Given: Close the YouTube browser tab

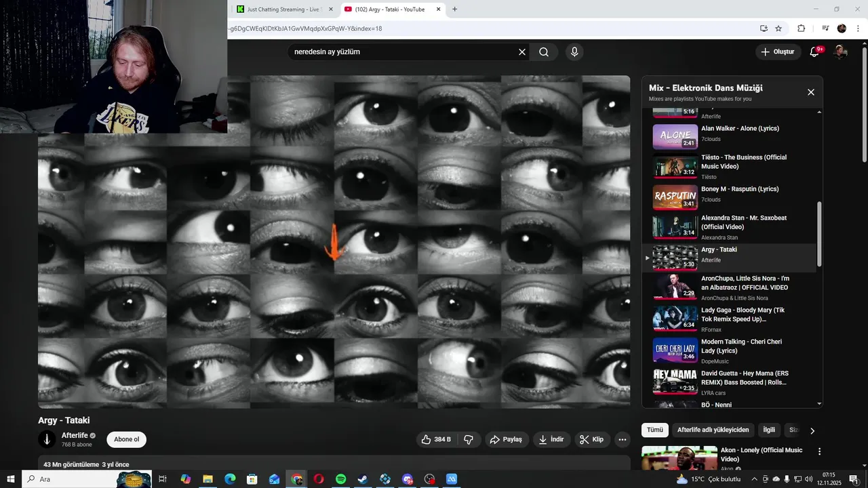Looking at the screenshot, I should coord(438,9).
